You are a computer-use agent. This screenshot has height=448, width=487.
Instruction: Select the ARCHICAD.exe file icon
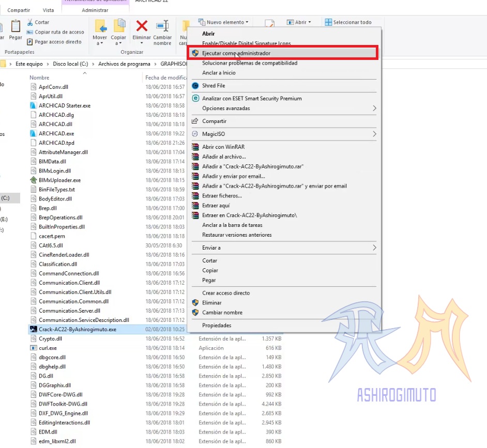point(33,133)
